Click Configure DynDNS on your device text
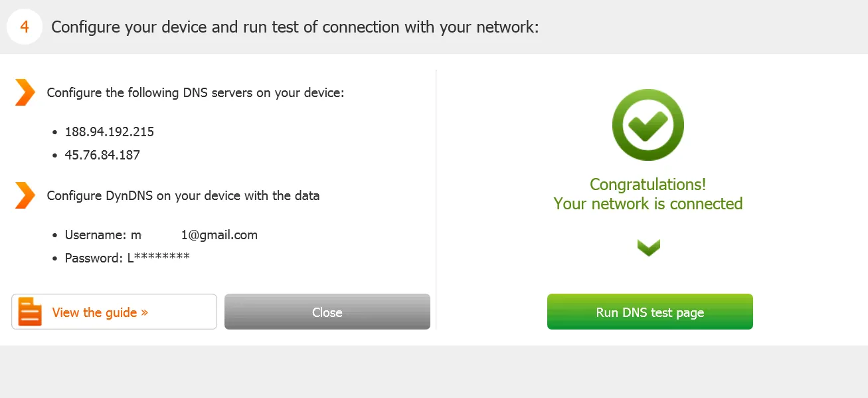868x398 pixels. pos(183,196)
